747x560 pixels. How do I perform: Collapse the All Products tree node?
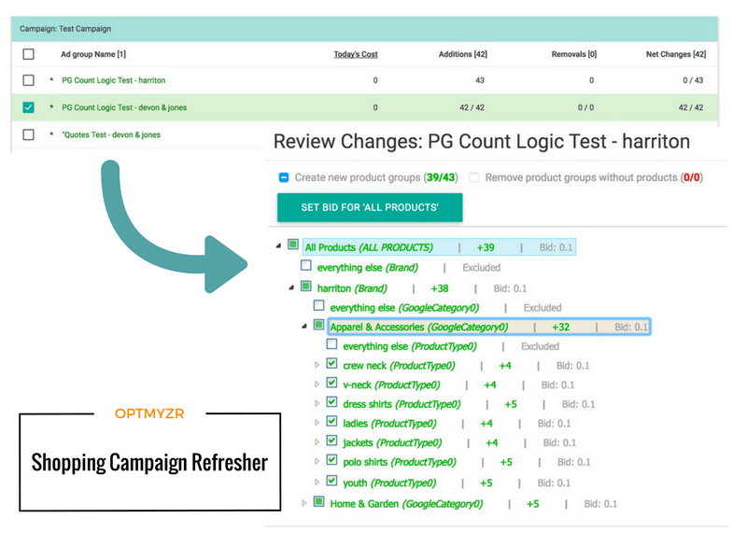click(279, 246)
